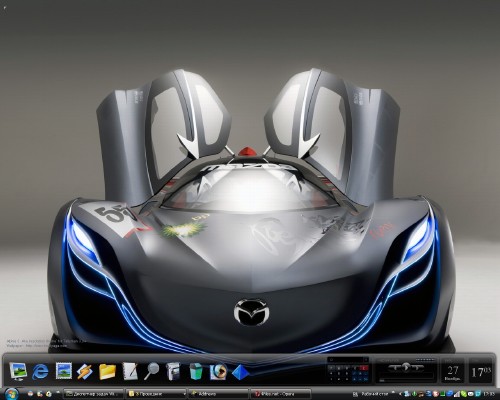Switch to Диспетчер задач taskbar button
Screen dimensions: 500x400
[94, 394]
